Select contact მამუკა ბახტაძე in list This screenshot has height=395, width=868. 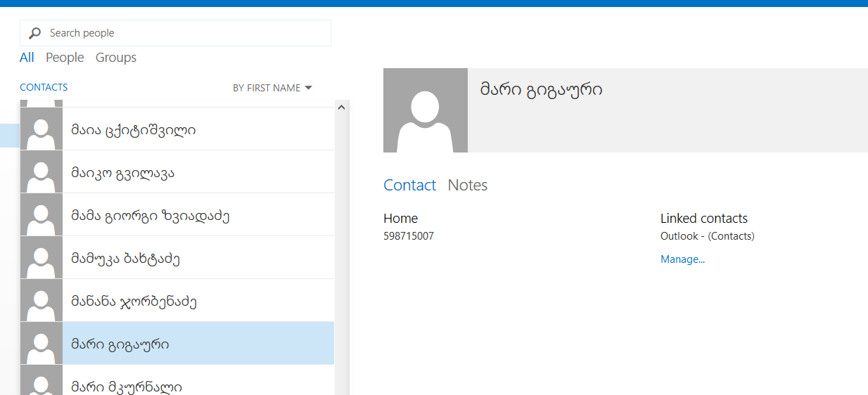click(127, 259)
